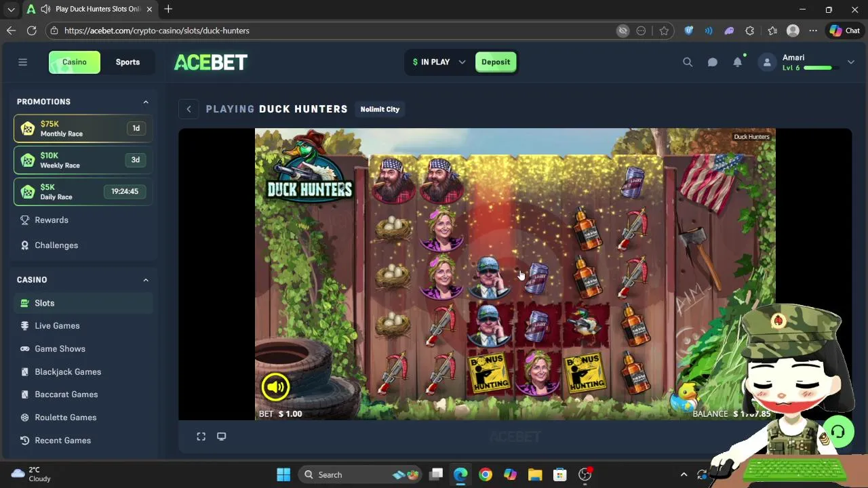The height and width of the screenshot is (488, 868).
Task: Open the browser extensions puzzle icon
Action: [x=750, y=30]
